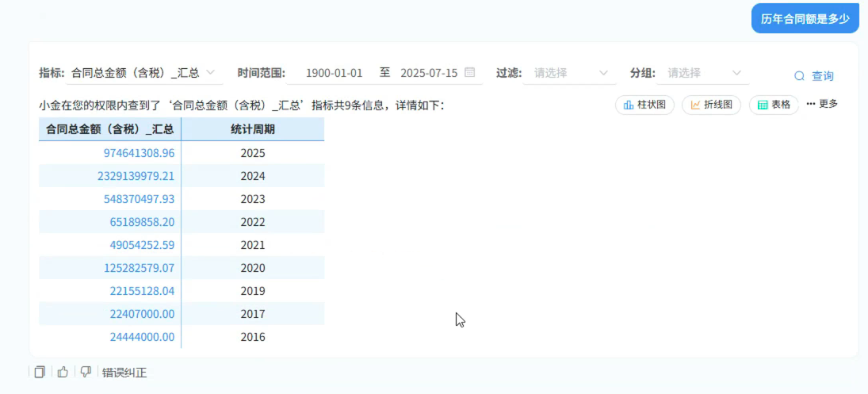Copy the answer with the copy icon
868x394 pixels.
point(40,373)
